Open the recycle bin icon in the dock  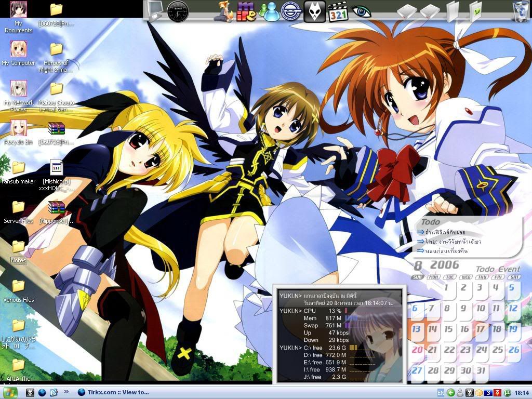pos(521,11)
